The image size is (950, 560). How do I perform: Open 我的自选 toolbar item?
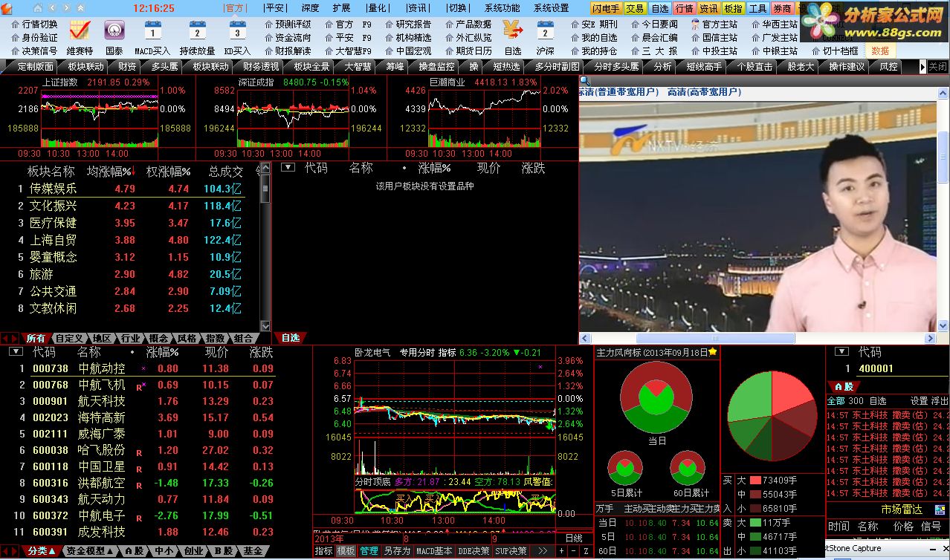594,37
